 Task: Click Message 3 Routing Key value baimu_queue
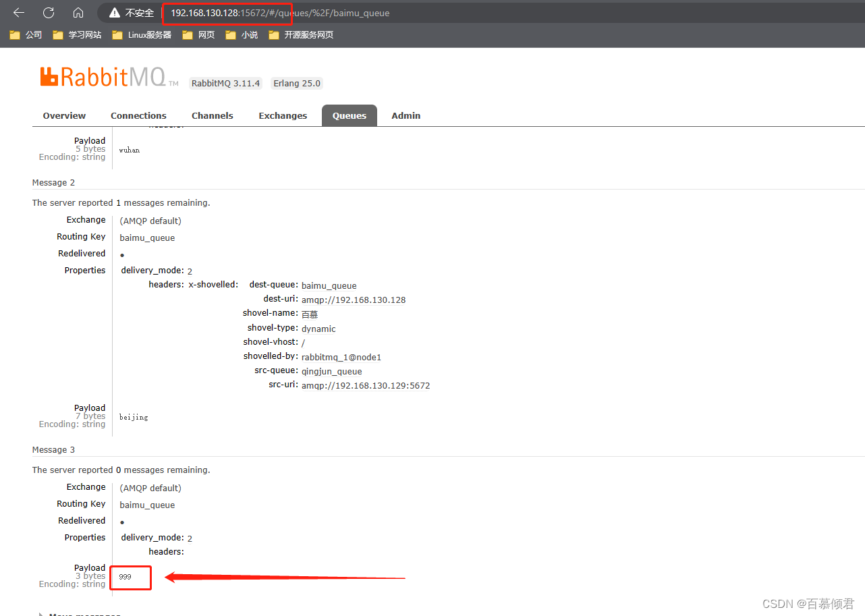(147, 505)
